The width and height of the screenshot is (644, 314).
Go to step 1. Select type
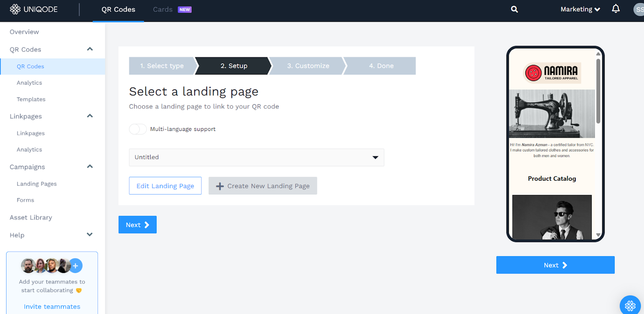[x=162, y=66]
